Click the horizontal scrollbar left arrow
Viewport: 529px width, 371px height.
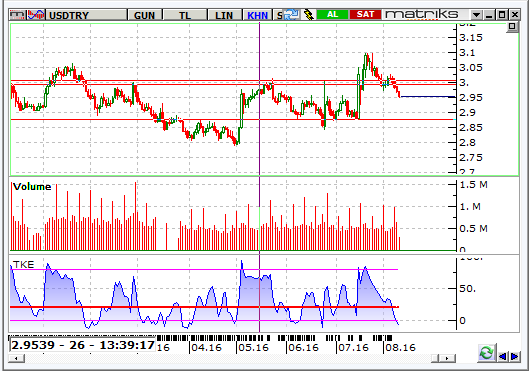click(x=16, y=358)
